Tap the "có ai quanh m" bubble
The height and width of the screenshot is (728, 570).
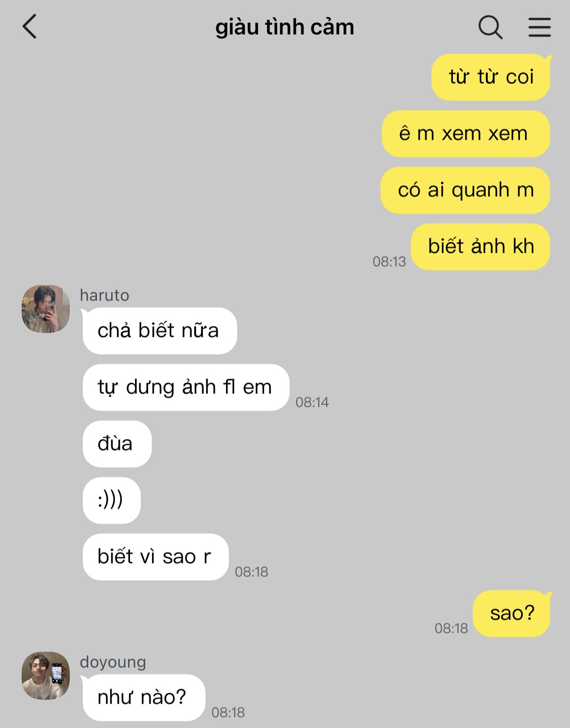[465, 190]
